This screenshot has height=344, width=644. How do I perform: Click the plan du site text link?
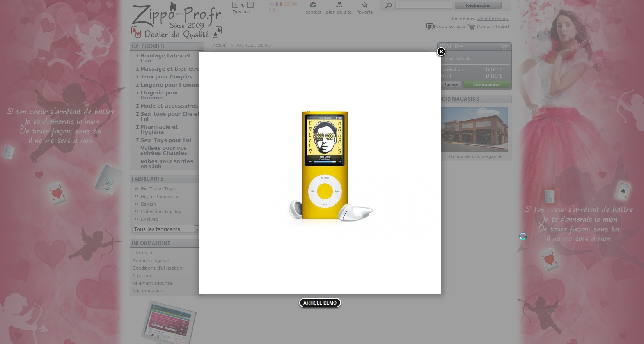(339, 12)
